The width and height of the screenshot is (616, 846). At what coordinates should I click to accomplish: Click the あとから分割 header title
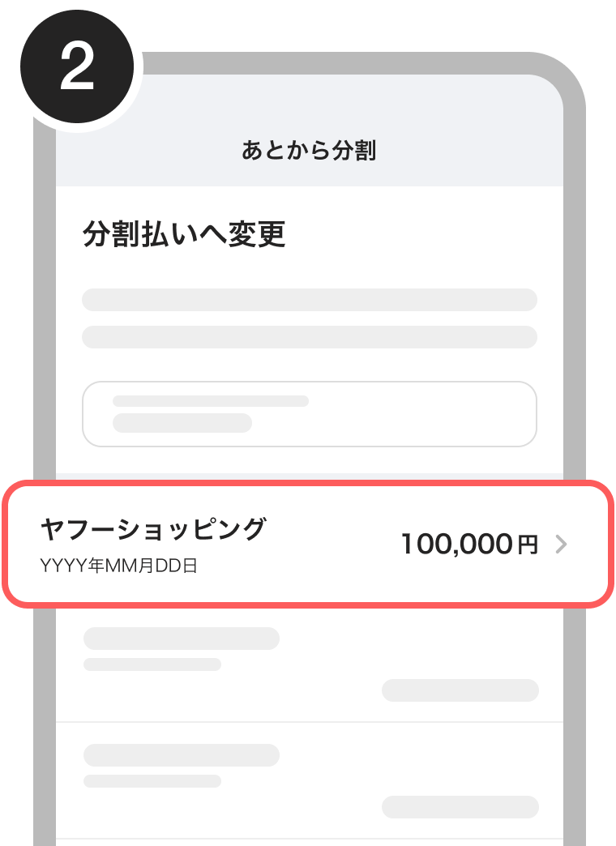click(309, 150)
